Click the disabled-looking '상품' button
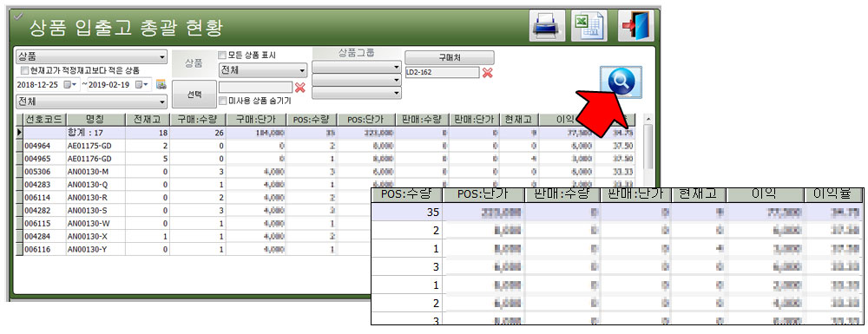 coord(194,63)
